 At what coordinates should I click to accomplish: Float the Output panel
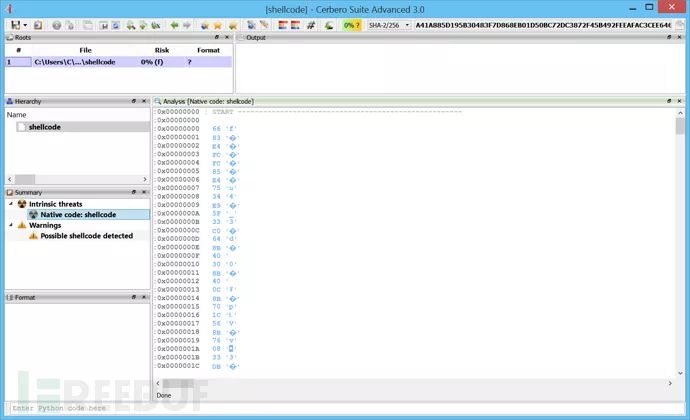point(669,37)
